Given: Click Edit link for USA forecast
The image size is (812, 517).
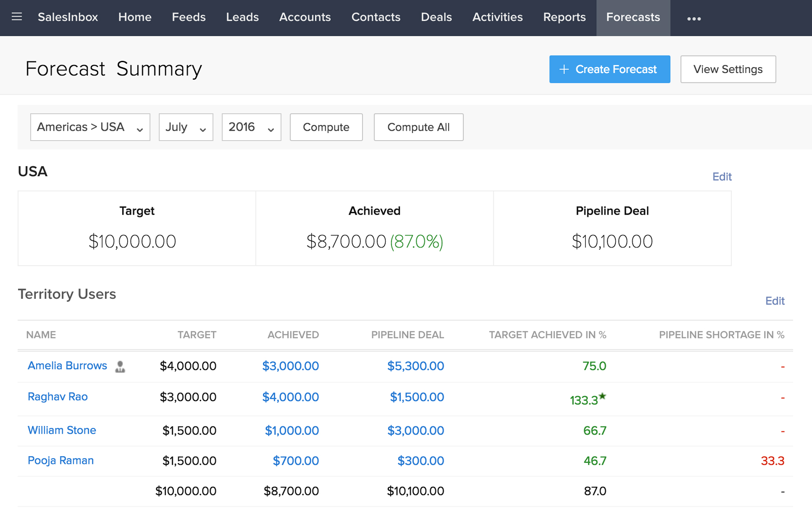Looking at the screenshot, I should coord(721,177).
